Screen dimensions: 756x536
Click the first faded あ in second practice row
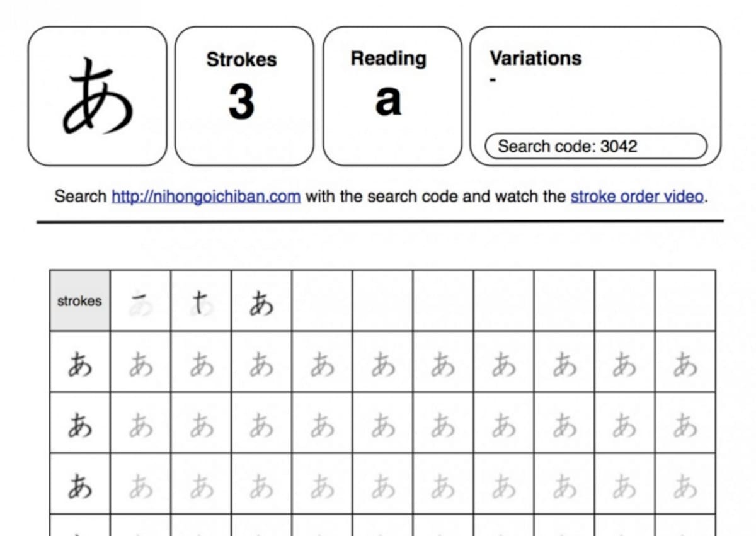140,425
